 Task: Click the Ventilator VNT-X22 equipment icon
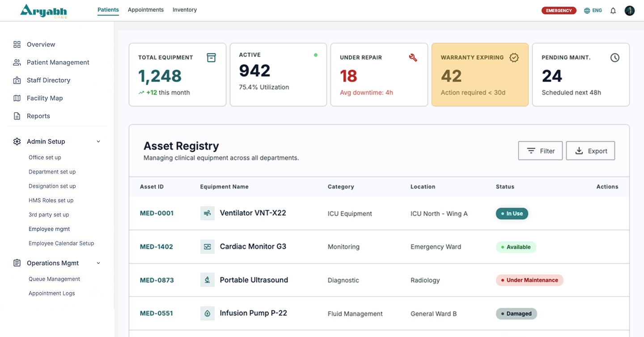click(208, 213)
